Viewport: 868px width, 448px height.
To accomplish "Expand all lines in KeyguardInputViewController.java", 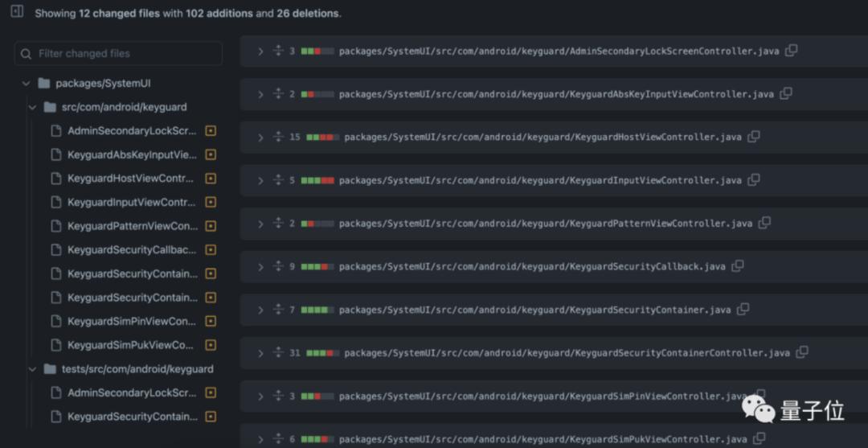I will [278, 180].
